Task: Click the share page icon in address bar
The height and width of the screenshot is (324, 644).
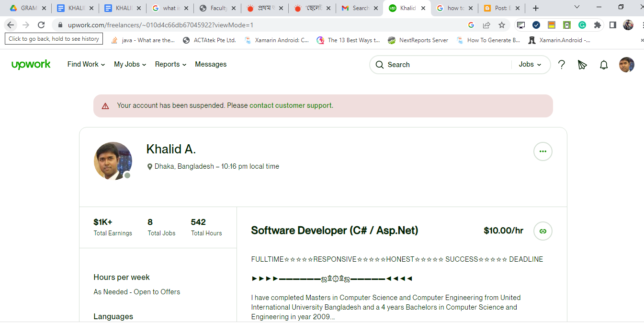Action: (x=486, y=25)
